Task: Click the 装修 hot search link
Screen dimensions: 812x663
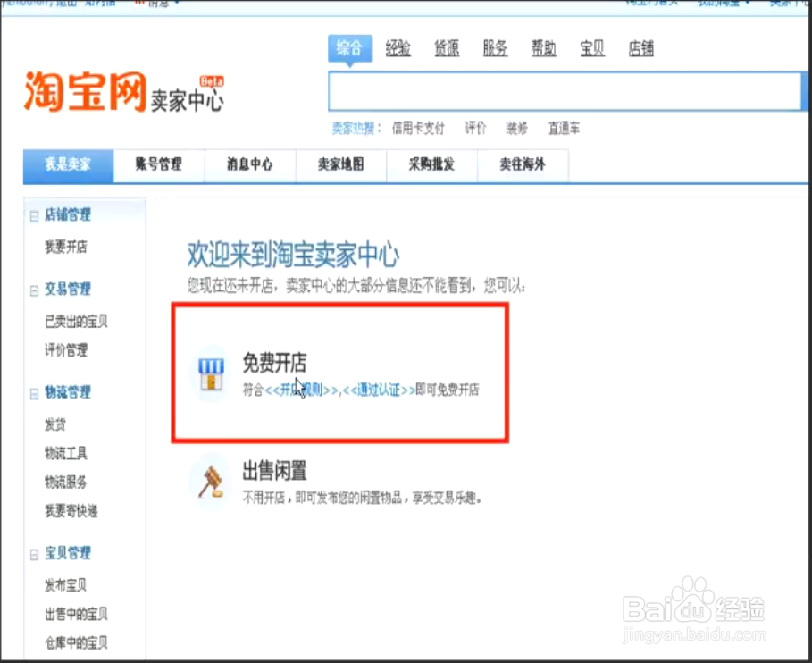Action: pyautogui.click(x=517, y=128)
